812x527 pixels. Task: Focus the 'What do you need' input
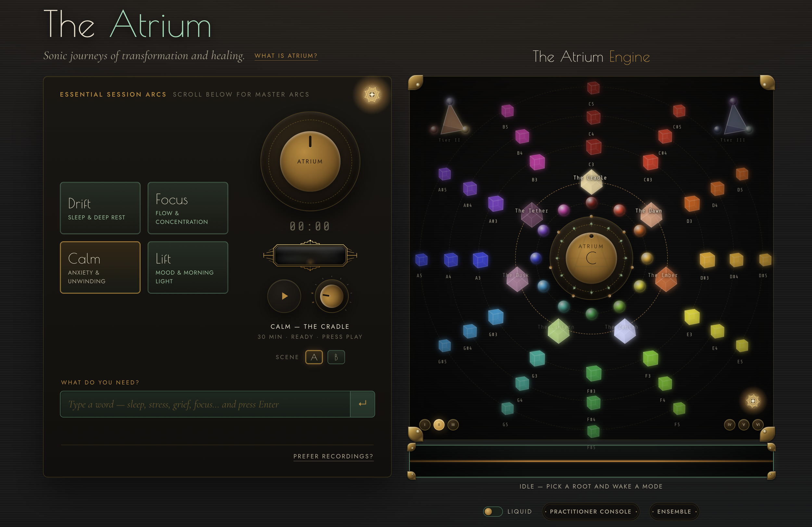(x=205, y=404)
